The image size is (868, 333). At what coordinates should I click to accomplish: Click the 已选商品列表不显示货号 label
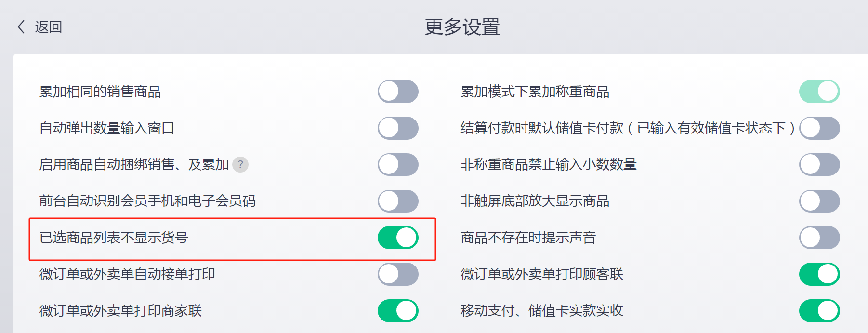(114, 238)
